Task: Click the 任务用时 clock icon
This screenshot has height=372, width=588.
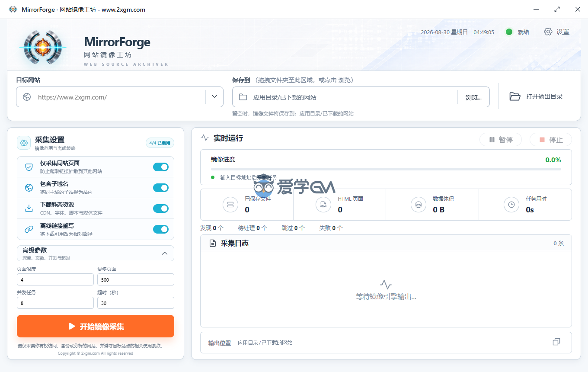Action: click(x=511, y=205)
